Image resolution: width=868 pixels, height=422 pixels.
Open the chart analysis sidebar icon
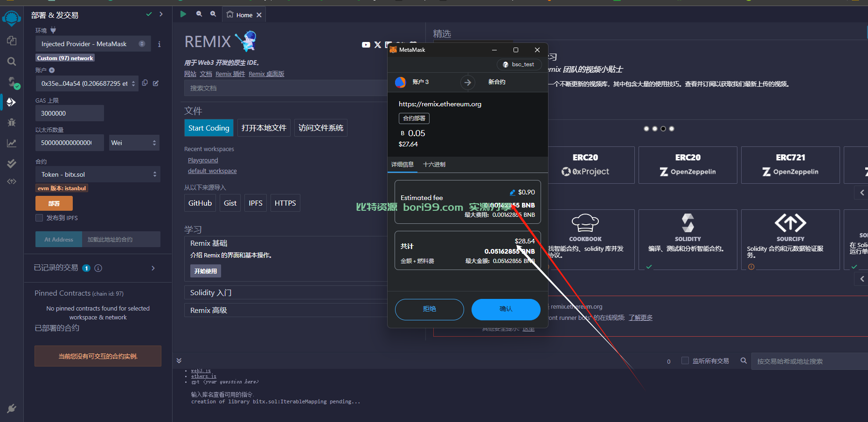[12, 143]
